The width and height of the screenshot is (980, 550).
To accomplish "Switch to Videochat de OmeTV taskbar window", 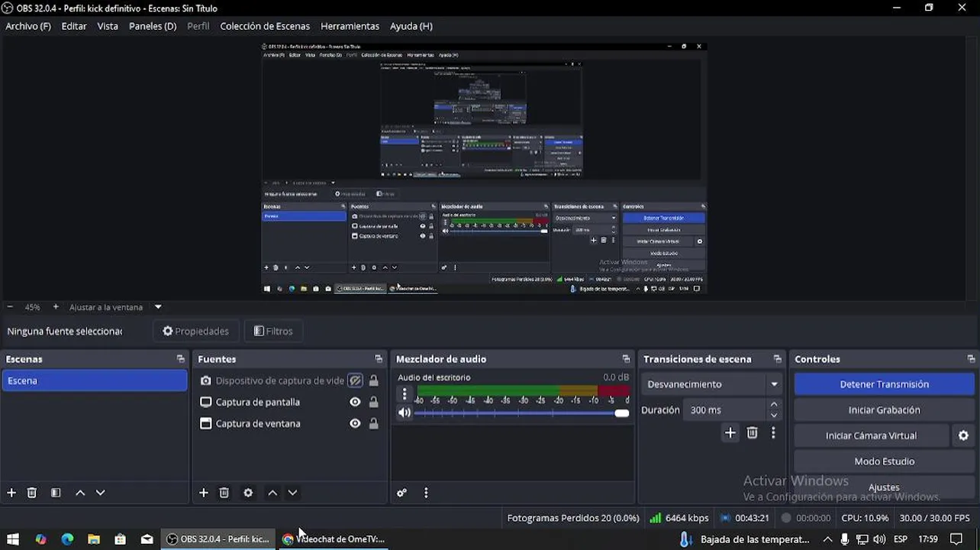I will 333,539.
